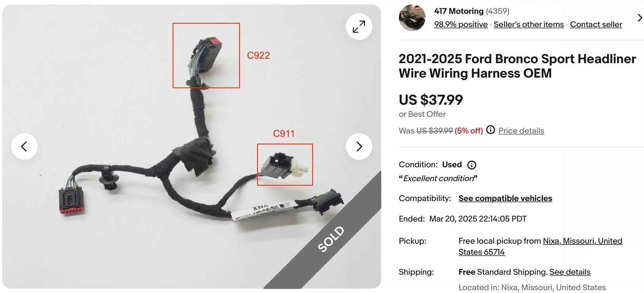View Seller's other items
The width and height of the screenshot is (644, 293).
[x=528, y=24]
